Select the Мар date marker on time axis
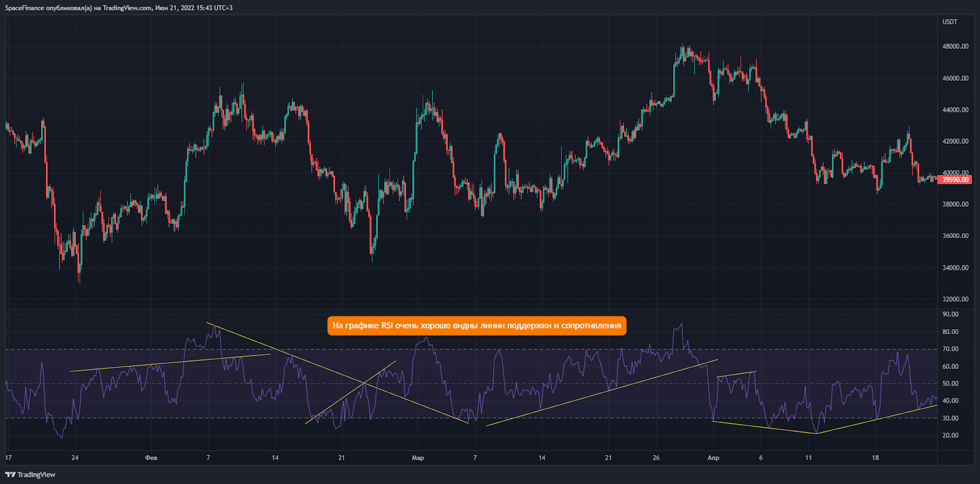This screenshot has height=484, width=980. coord(418,458)
